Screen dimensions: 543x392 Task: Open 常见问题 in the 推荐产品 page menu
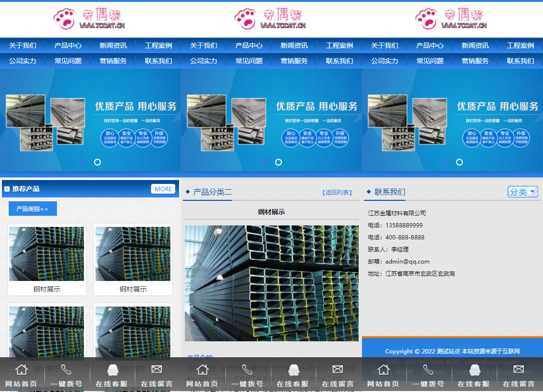[68, 61]
